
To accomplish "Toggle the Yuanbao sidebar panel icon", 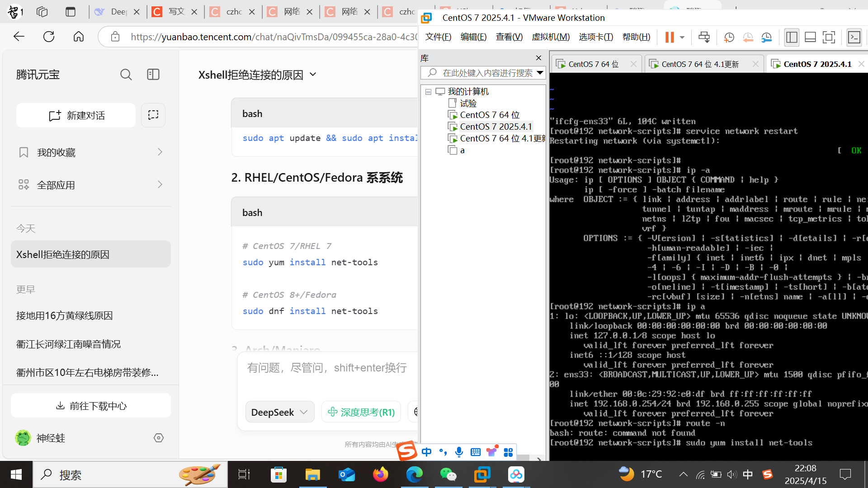I will 153,75.
